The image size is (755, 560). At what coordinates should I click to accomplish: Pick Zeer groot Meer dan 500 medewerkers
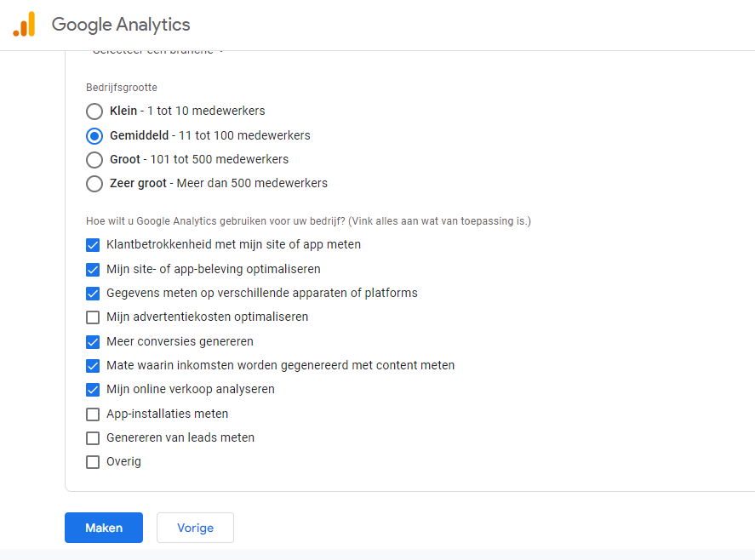point(94,184)
